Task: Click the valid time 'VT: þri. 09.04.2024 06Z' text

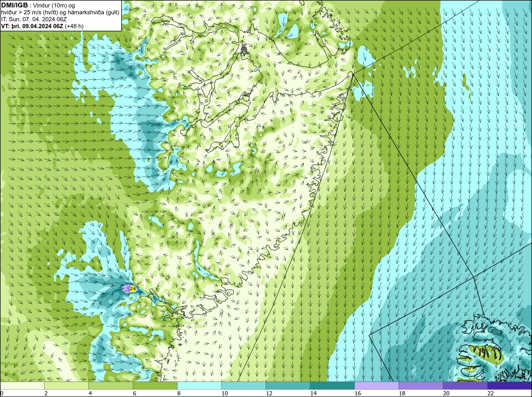Action: tap(32, 26)
